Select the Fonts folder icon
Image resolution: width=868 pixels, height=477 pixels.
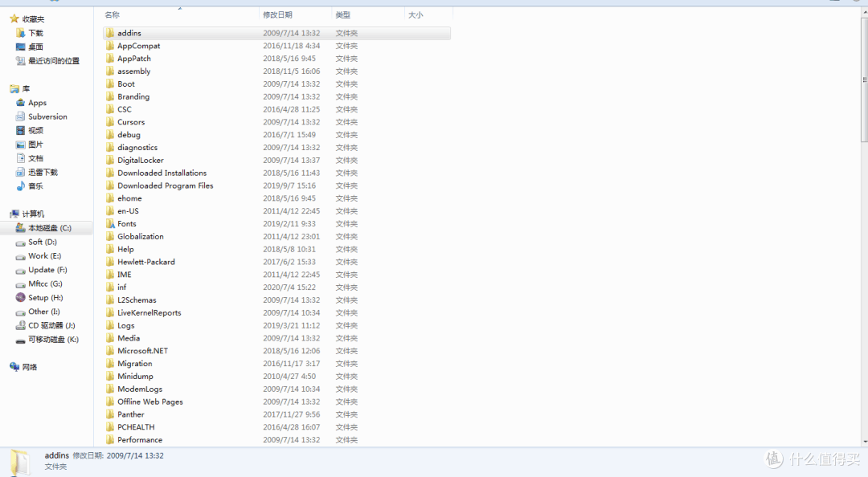coord(110,224)
